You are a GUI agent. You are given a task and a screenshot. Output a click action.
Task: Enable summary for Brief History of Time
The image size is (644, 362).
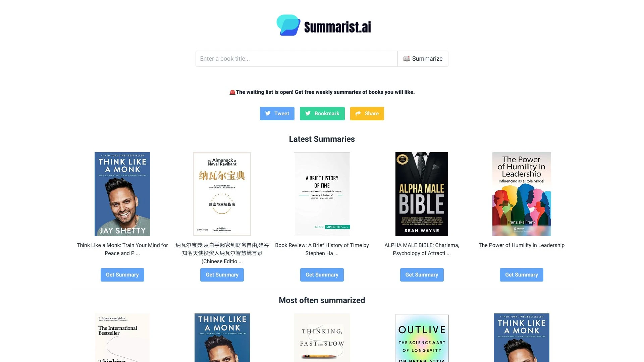coord(322,275)
